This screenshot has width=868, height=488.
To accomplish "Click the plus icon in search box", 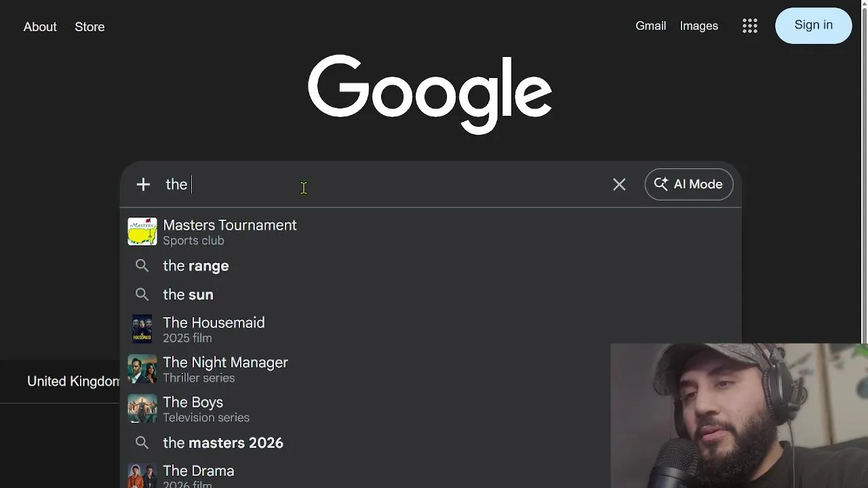I will 143,184.
